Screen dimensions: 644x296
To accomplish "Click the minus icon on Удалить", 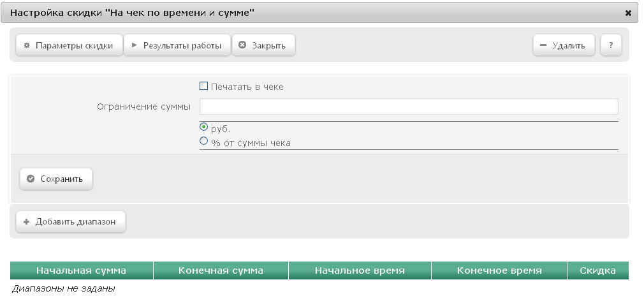I will (x=543, y=45).
